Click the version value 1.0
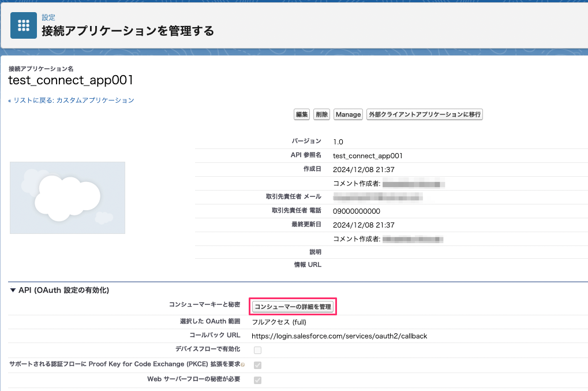The image size is (588, 391). (x=338, y=142)
